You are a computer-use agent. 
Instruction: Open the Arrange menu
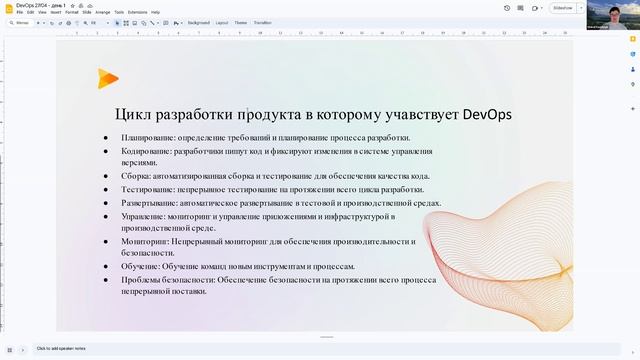103,12
